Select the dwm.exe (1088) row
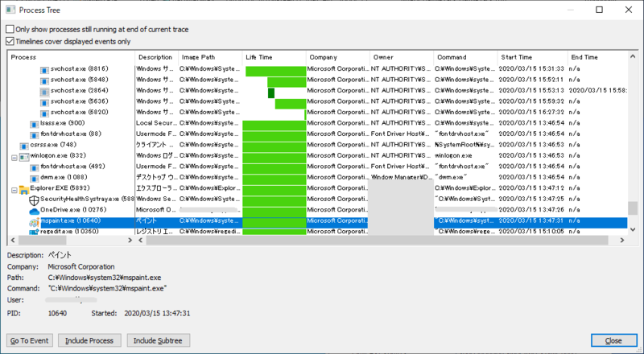Viewport: 644px width, 354px height. point(318,177)
